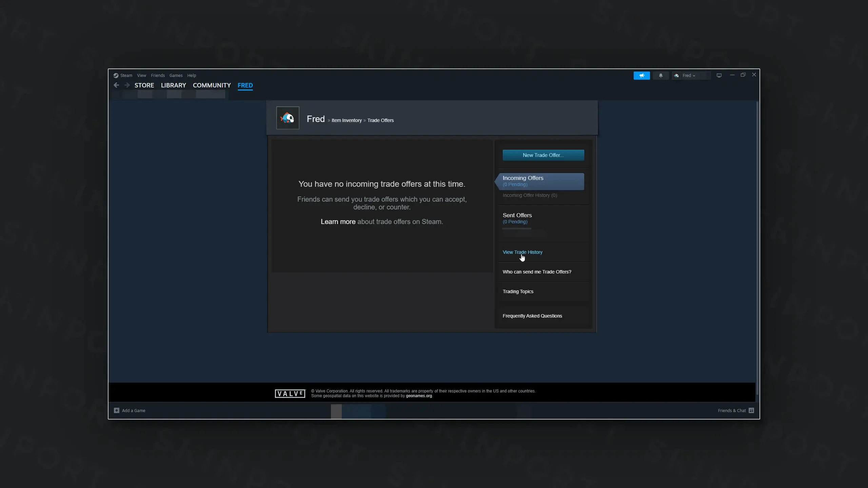Open the COMMUNITY tab
This screenshot has height=488, width=868.
[x=212, y=85]
